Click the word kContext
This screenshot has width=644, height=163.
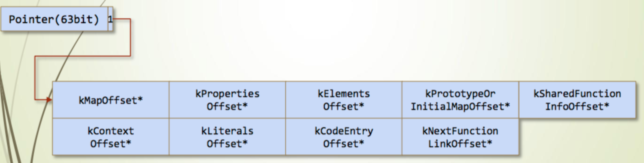[111, 131]
